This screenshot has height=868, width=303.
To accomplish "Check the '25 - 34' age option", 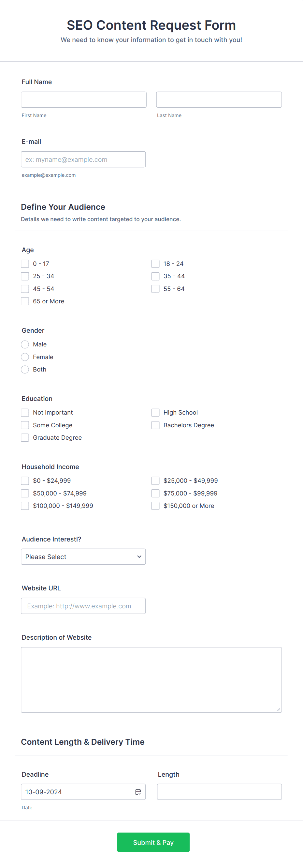I will pos(24,276).
